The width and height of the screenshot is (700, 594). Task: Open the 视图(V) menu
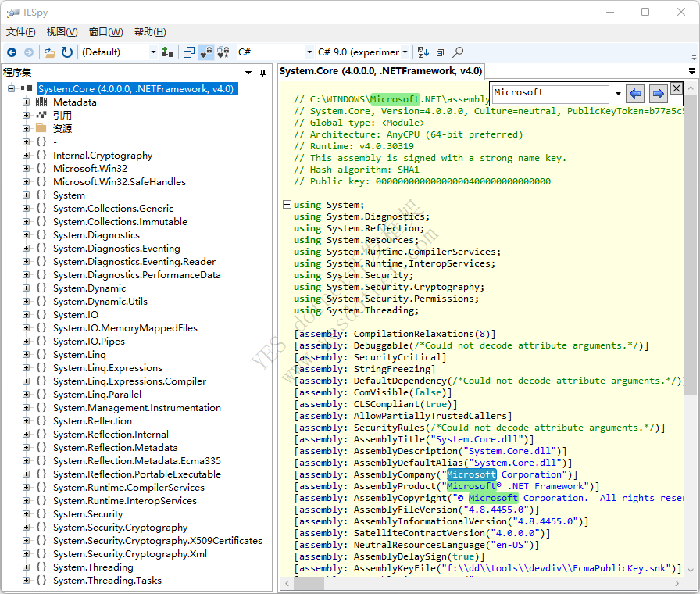click(x=62, y=32)
